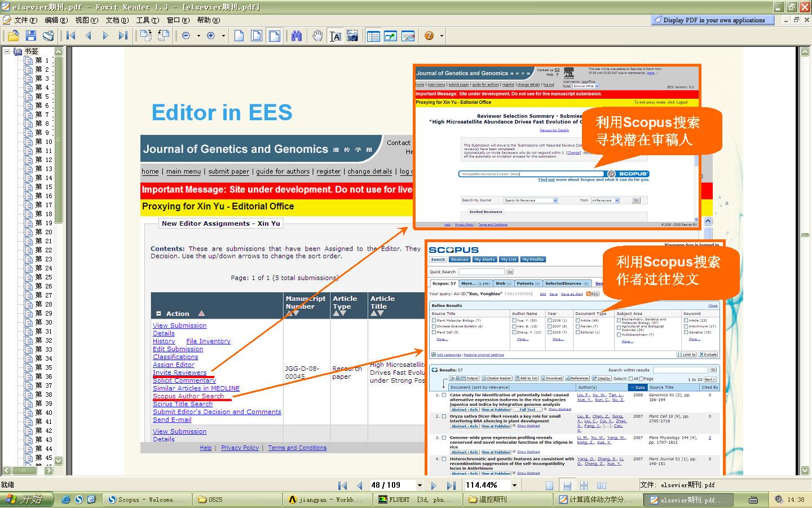Open zoom-out options dropdown arrow
This screenshot has width=812, height=508.
(198, 36)
